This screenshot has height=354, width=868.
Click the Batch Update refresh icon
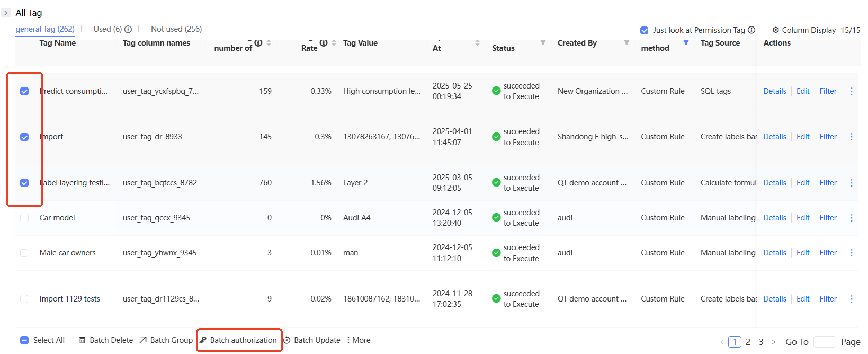click(x=287, y=340)
